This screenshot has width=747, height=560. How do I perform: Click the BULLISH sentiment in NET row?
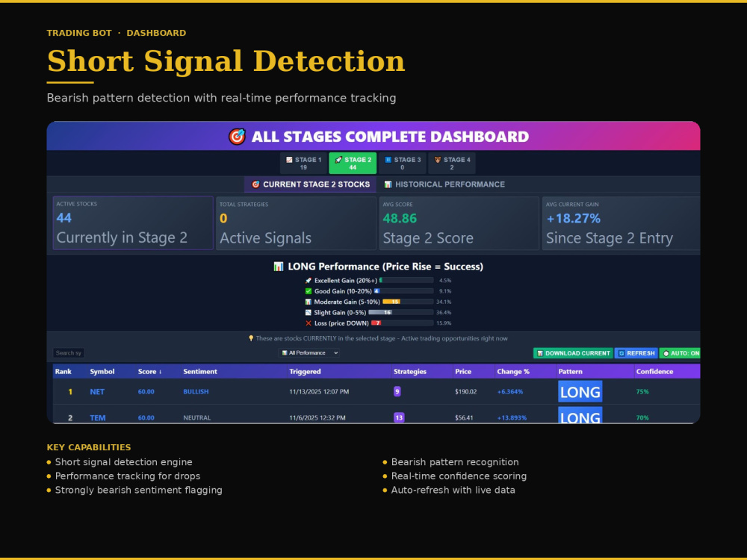(x=196, y=391)
